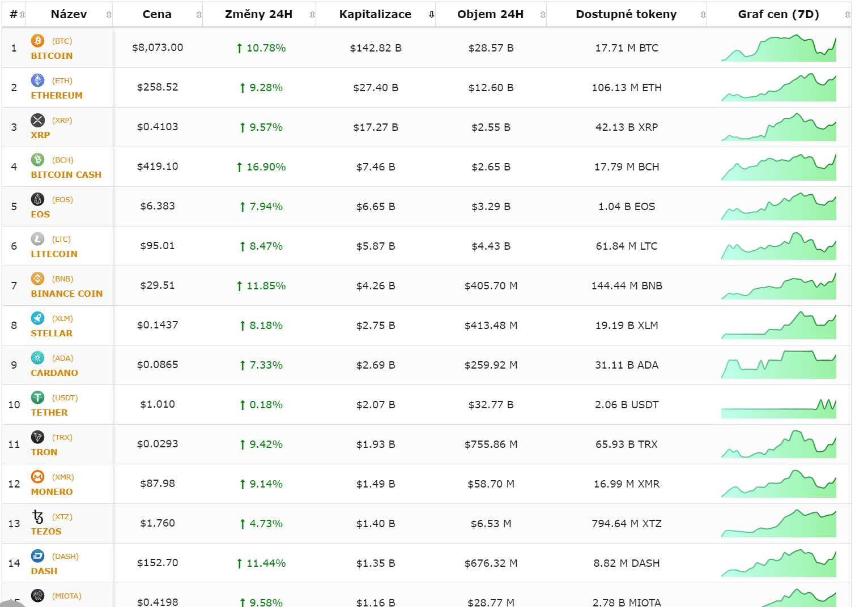Open the CARDANO coin link

pyautogui.click(x=54, y=373)
